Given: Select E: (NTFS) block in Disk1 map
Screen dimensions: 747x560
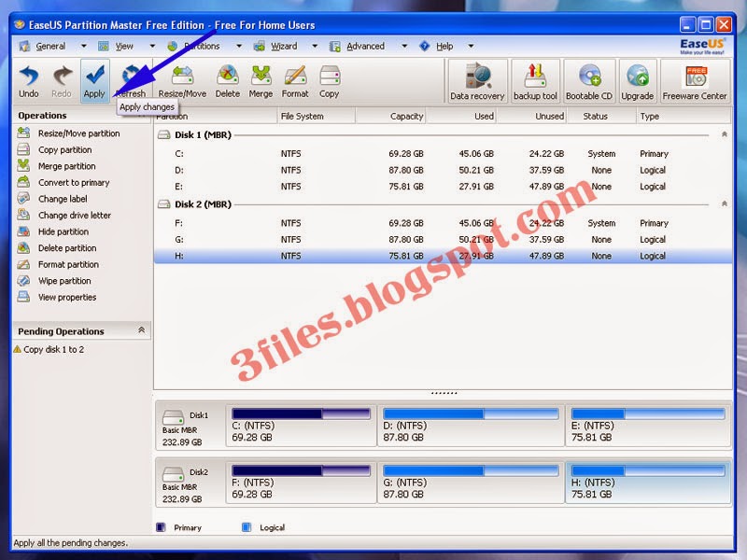Looking at the screenshot, I should point(647,426).
